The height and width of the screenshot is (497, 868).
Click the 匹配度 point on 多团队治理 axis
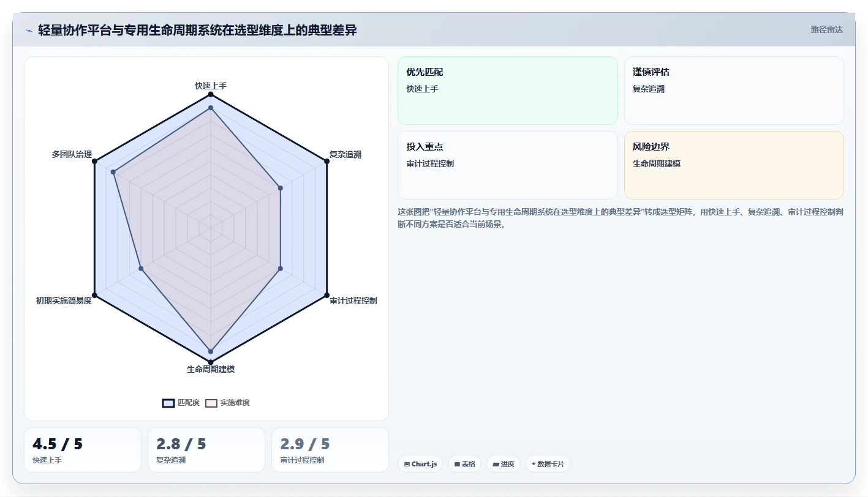click(x=95, y=162)
